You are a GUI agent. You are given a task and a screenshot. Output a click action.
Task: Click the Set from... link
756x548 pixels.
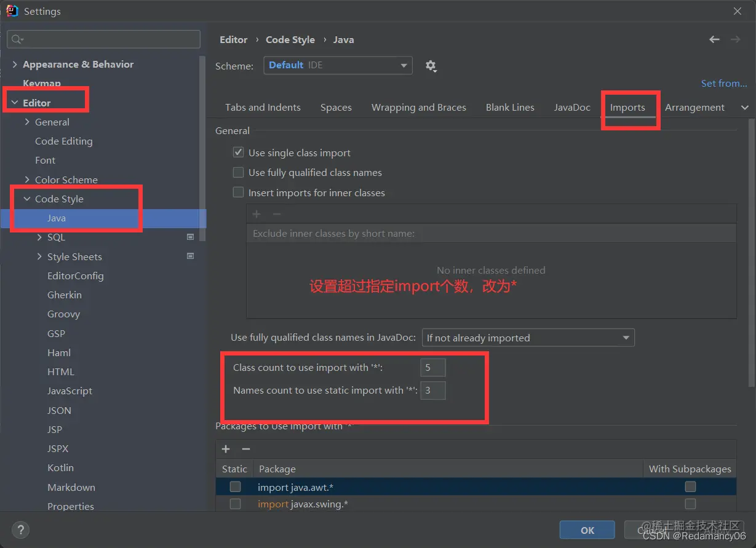tap(724, 84)
